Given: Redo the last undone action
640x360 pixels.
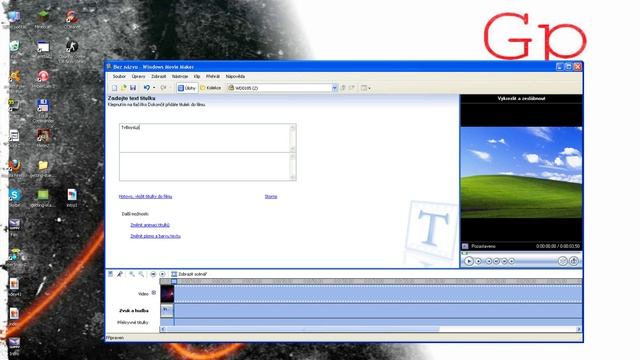Looking at the screenshot, I should (x=163, y=88).
